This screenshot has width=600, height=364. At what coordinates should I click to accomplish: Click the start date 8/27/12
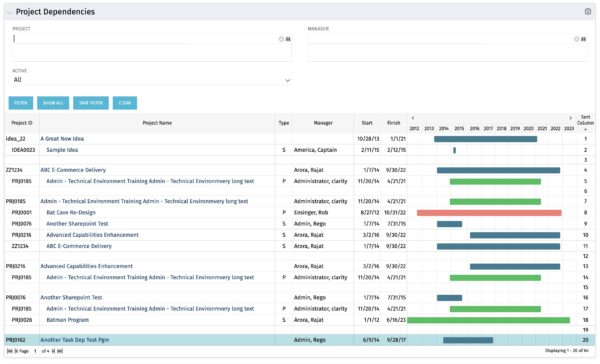point(370,212)
